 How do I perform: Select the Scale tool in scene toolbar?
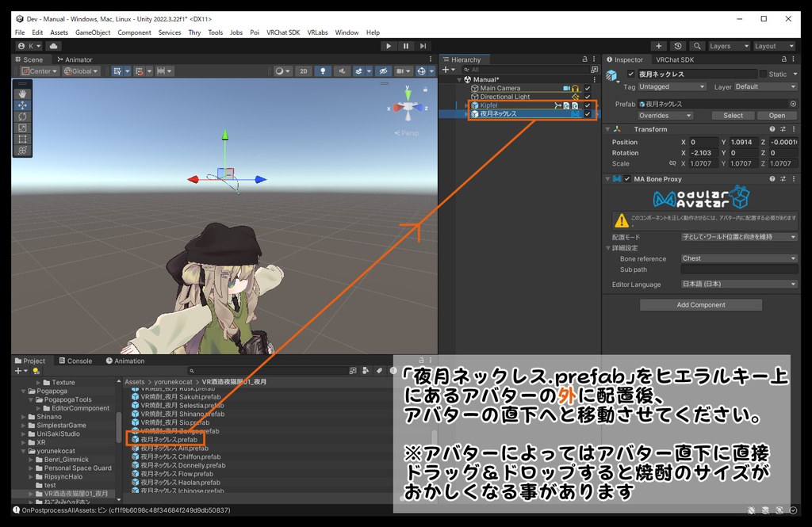tap(22, 128)
